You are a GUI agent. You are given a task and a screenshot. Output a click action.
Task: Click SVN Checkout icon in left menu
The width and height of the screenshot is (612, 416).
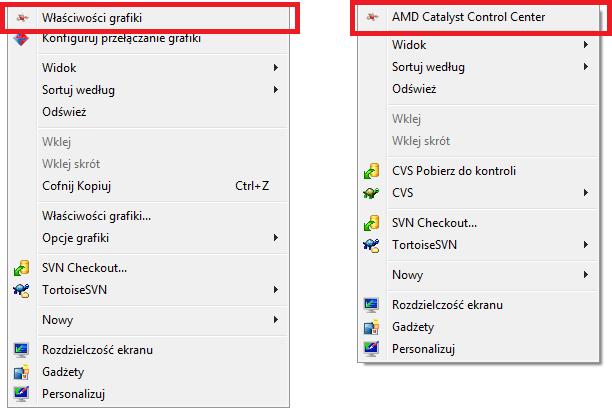21,268
